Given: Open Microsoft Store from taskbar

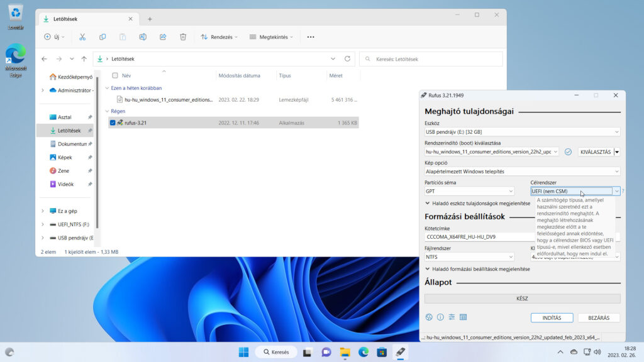Looking at the screenshot, I should pyautogui.click(x=382, y=352).
